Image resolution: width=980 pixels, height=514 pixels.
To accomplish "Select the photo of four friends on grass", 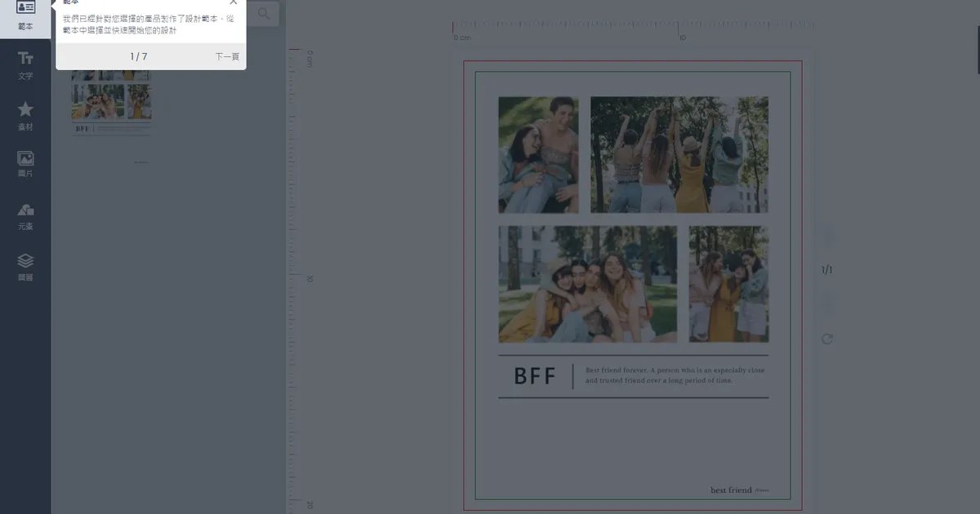I will (588, 284).
